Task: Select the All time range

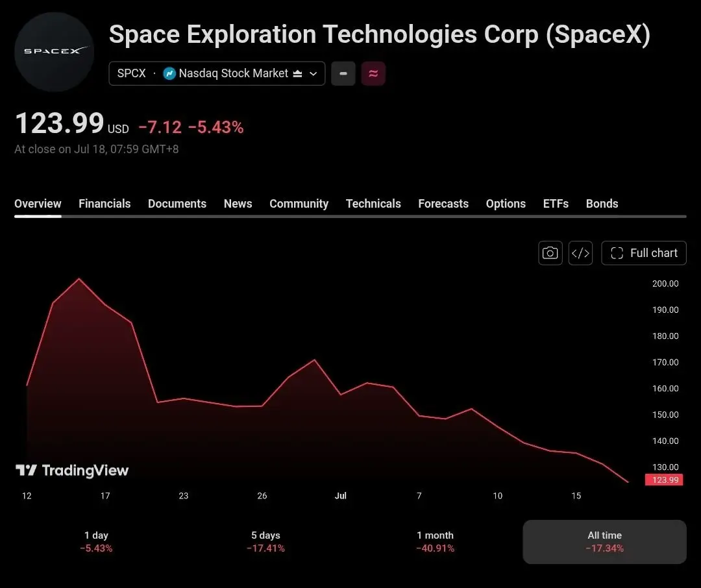Action: [604, 541]
